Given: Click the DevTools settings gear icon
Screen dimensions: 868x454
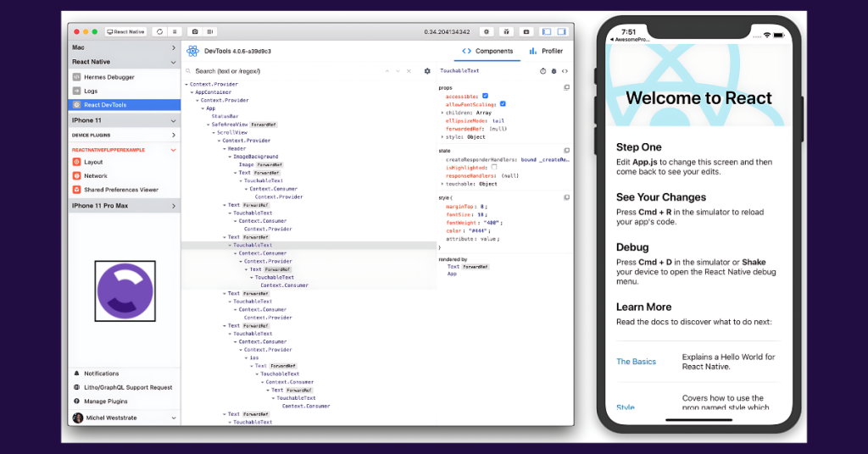Looking at the screenshot, I should coord(427,71).
